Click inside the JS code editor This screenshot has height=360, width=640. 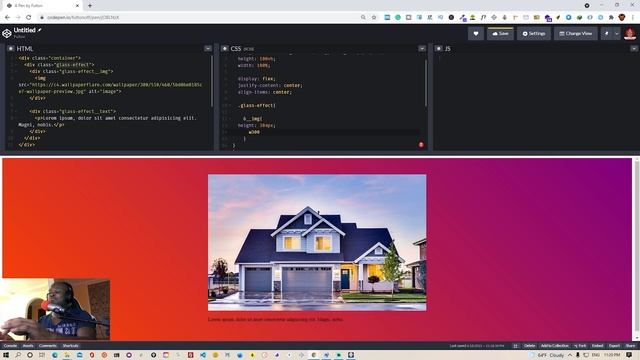tap(536, 102)
